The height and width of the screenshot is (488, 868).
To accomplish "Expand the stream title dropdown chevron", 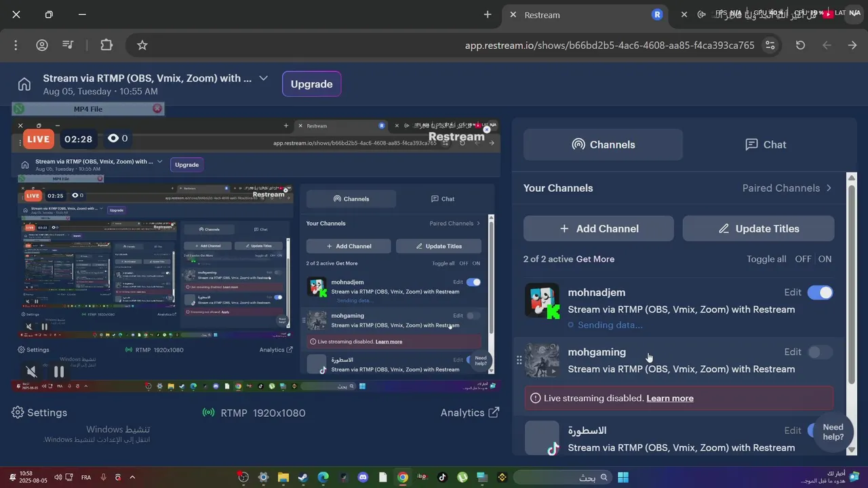I will [263, 78].
